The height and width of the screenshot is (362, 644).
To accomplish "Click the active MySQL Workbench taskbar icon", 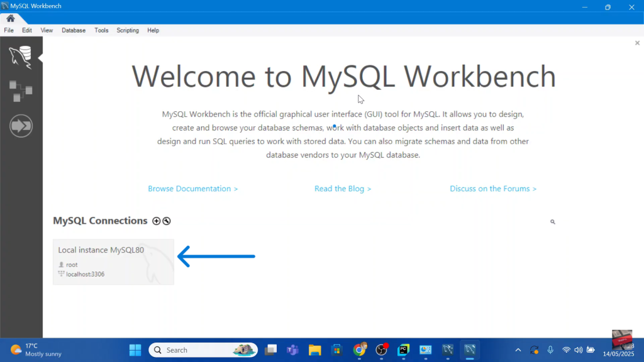I will click(470, 350).
